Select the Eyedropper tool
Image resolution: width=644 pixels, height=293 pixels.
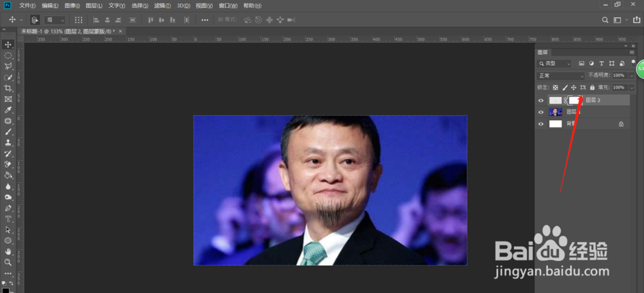click(8, 109)
